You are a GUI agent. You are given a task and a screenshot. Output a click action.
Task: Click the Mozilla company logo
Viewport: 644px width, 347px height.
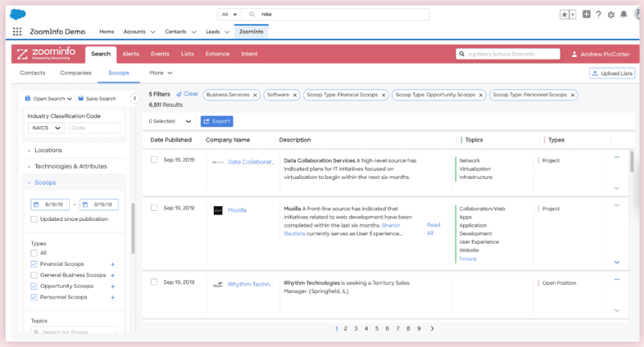coord(218,210)
